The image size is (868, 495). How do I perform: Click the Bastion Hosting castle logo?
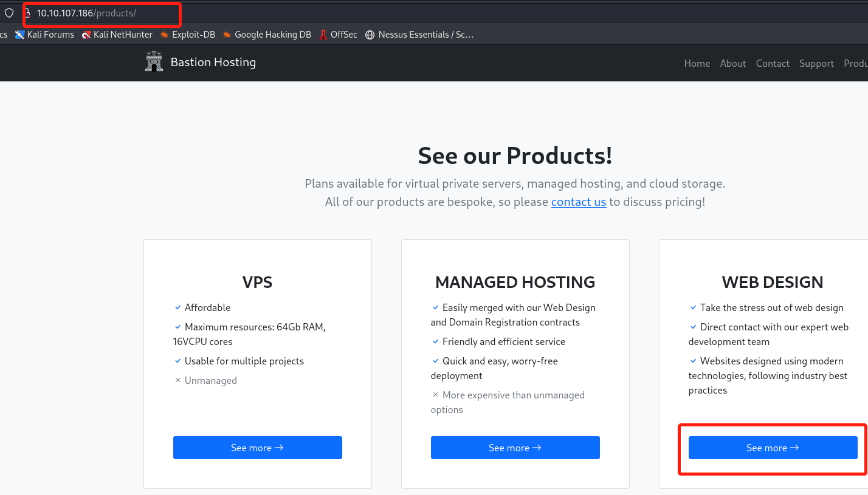click(x=154, y=62)
